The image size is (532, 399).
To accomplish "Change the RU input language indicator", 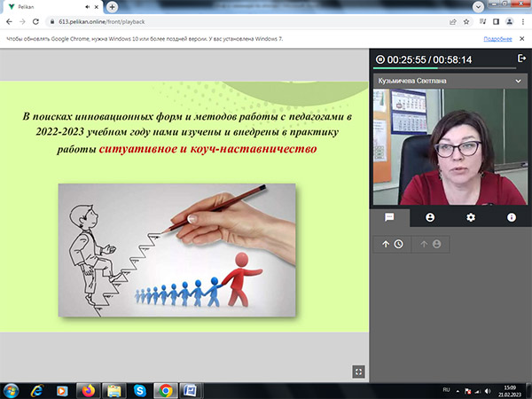I will [447, 390].
